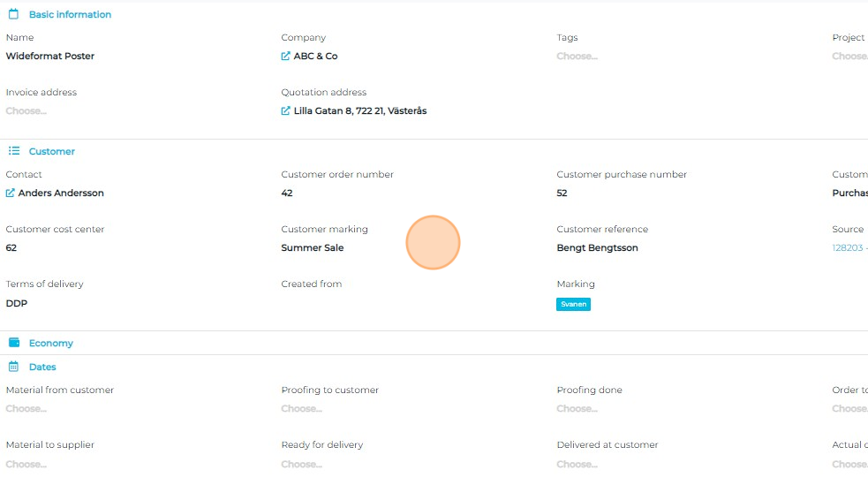Screen dimensions: 868x485
Task: Click the Economy wallet icon
Action: 13,343
